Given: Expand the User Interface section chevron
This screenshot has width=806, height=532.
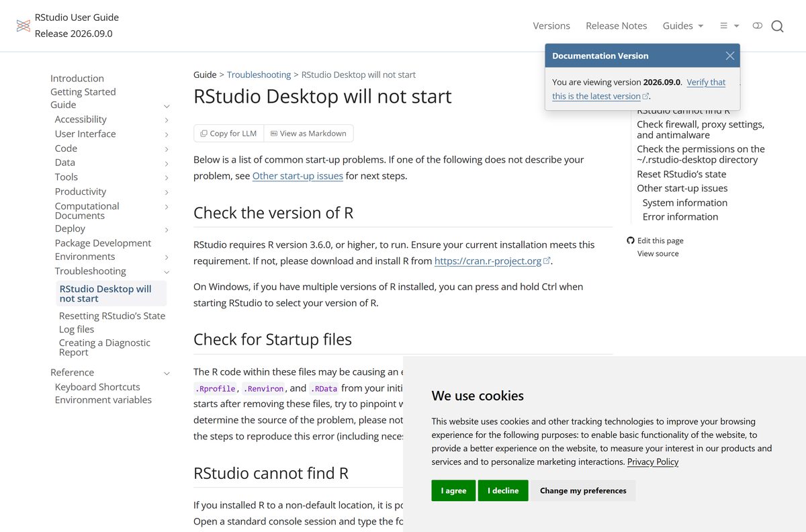Looking at the screenshot, I should pyautogui.click(x=167, y=135).
